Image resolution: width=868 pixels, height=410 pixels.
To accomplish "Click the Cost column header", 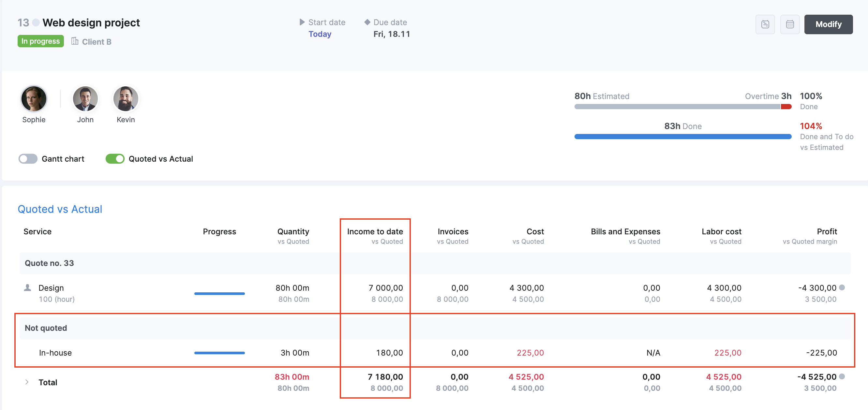I will point(535,231).
